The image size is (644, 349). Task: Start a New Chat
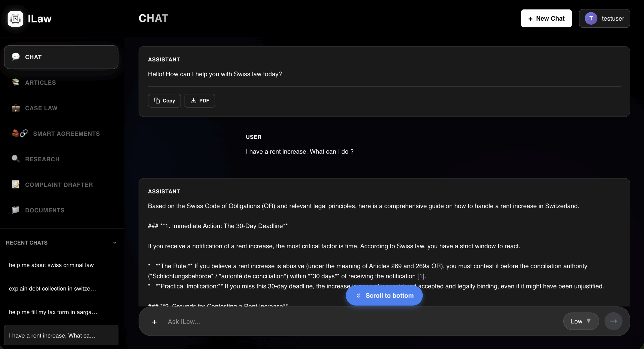pos(546,19)
